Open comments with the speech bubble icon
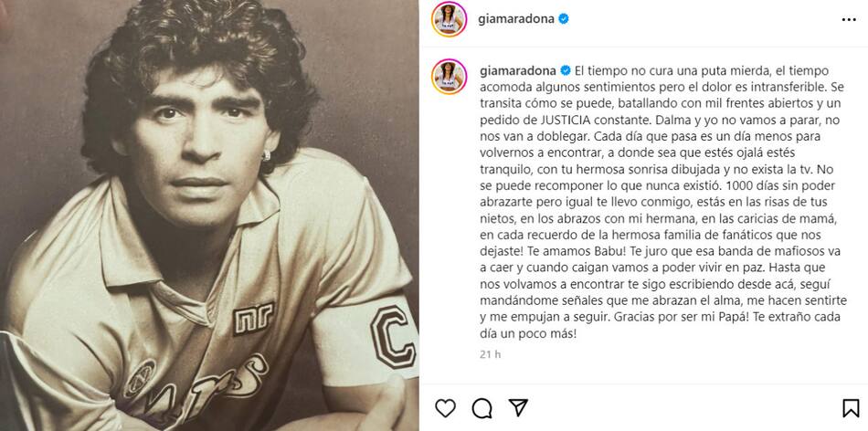Image resolution: width=868 pixels, height=431 pixels. [x=482, y=407]
